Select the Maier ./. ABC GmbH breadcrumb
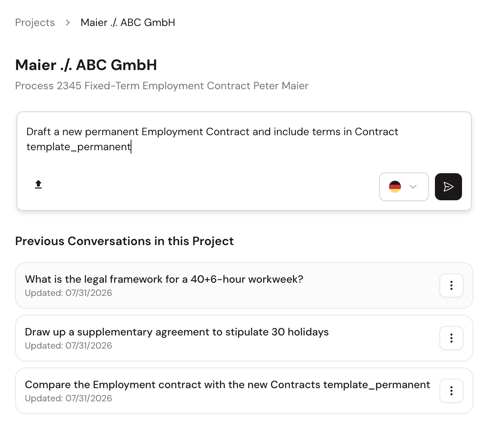Viewport: 488px width, 448px height. (x=128, y=23)
